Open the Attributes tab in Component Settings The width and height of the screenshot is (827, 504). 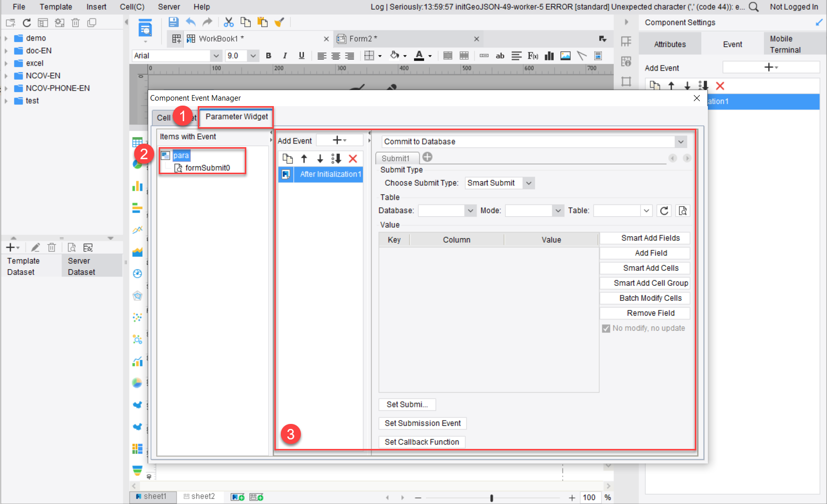[x=670, y=44]
